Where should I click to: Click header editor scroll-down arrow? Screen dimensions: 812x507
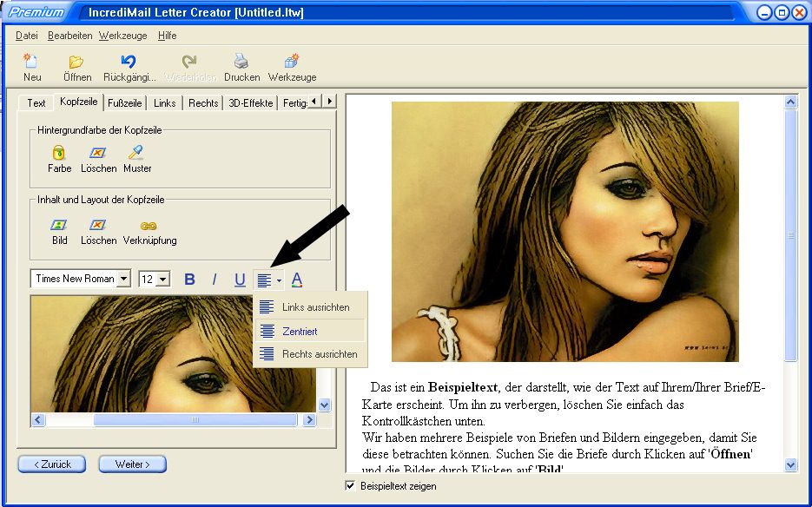click(325, 405)
